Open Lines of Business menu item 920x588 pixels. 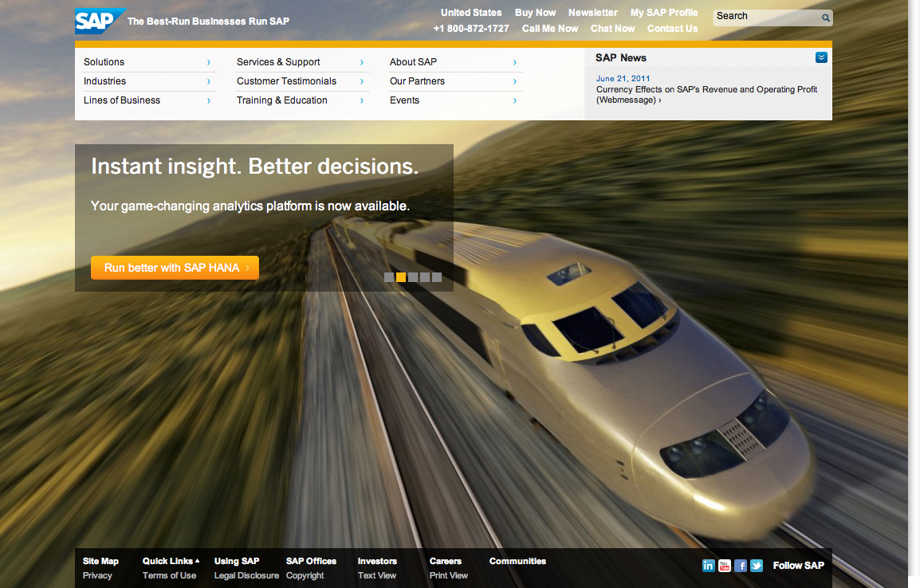tap(121, 100)
